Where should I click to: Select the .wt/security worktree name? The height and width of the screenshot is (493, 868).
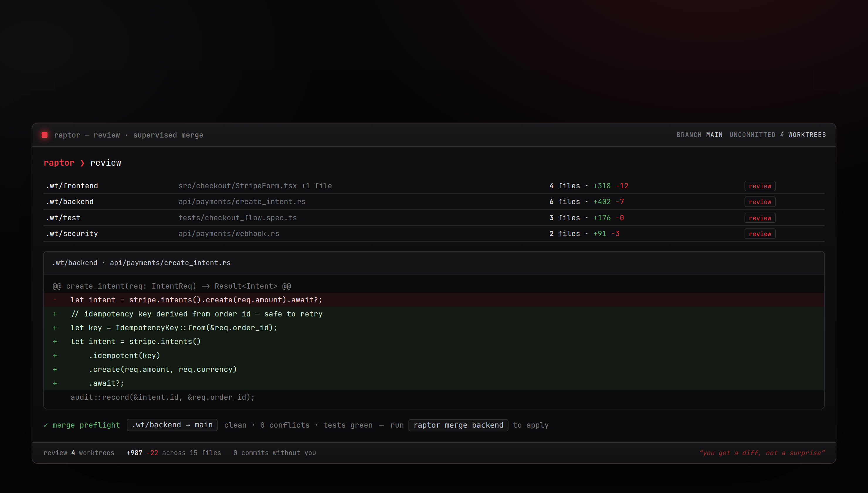(x=72, y=234)
